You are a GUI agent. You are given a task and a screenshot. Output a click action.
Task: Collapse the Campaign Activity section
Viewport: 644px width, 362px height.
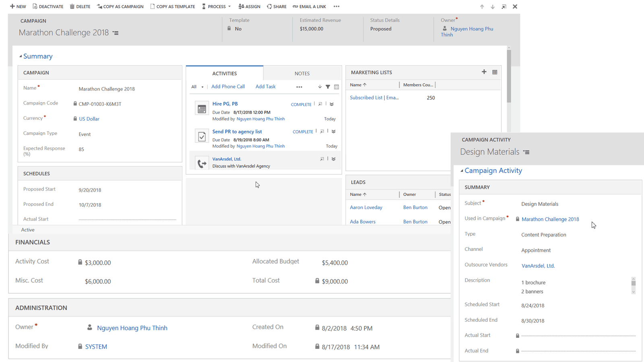point(462,171)
